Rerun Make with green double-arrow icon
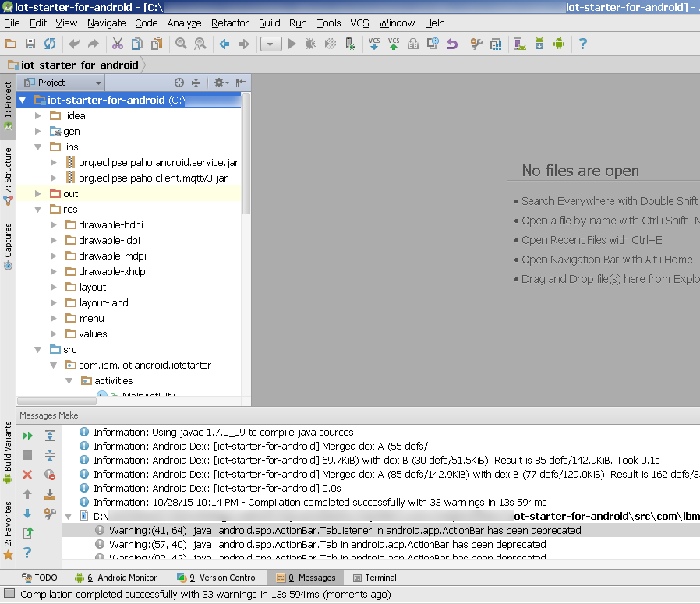The height and width of the screenshot is (604, 700). click(27, 436)
